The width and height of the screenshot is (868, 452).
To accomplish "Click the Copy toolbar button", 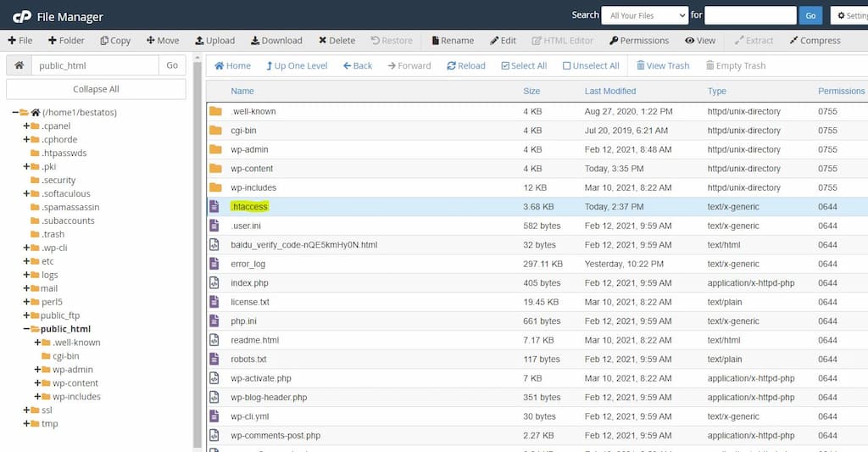I will [115, 41].
